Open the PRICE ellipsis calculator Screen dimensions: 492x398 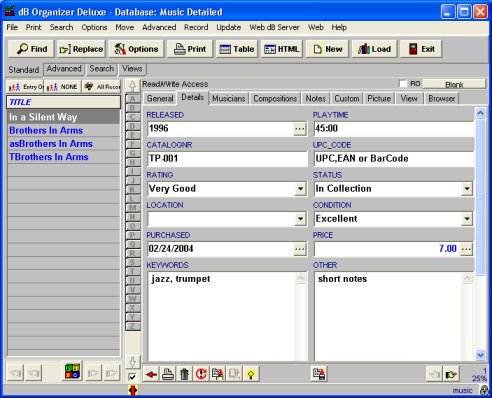point(466,249)
